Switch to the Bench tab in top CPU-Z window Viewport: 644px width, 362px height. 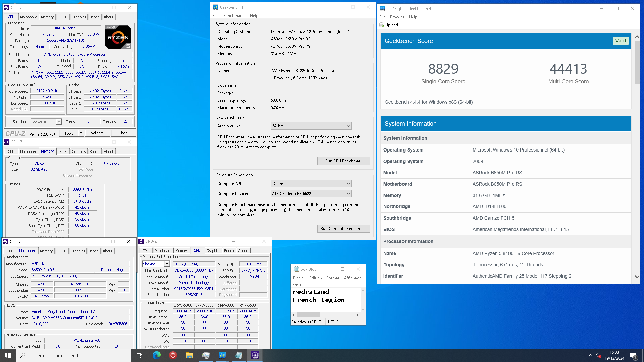[x=94, y=17]
